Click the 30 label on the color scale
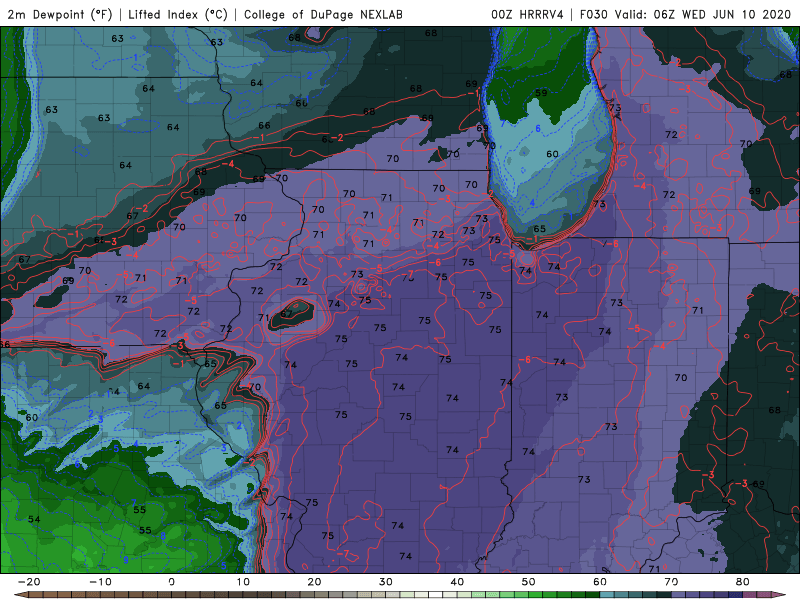This screenshot has height=600, width=800. tap(386, 582)
